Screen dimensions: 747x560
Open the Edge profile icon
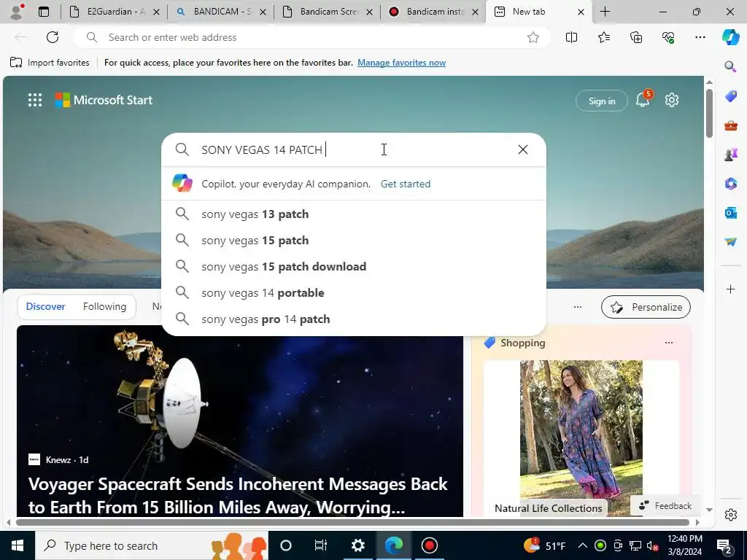(x=17, y=12)
